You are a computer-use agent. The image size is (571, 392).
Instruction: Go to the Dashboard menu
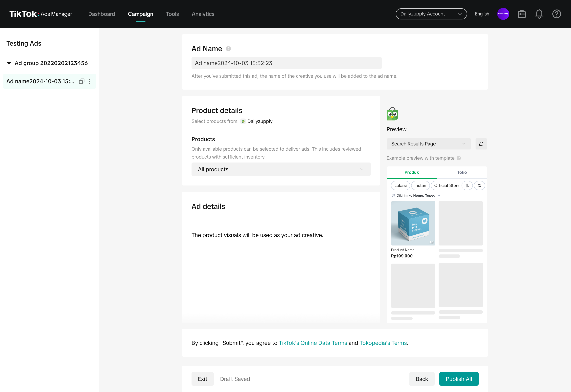[x=102, y=14]
